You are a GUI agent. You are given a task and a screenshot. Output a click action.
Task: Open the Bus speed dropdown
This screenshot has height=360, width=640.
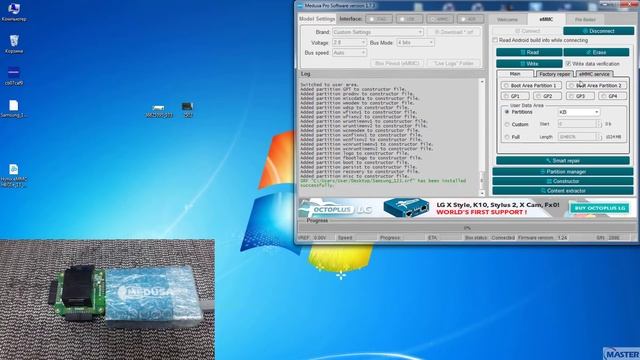[x=349, y=53]
